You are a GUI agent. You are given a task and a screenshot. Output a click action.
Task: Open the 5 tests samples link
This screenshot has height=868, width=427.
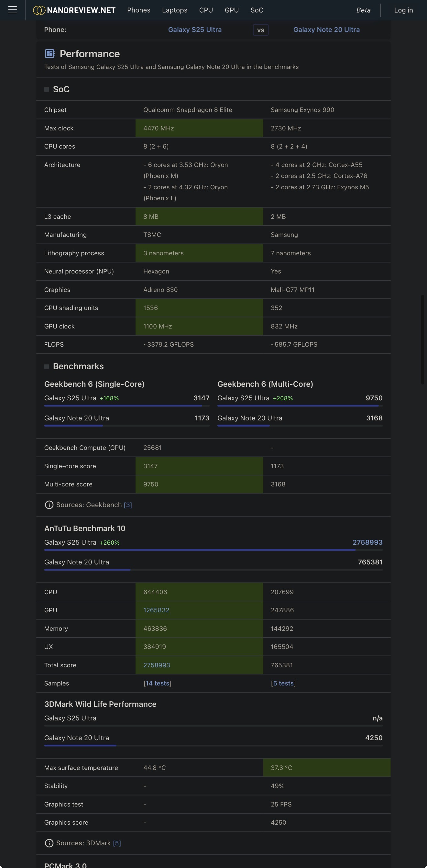point(283,683)
